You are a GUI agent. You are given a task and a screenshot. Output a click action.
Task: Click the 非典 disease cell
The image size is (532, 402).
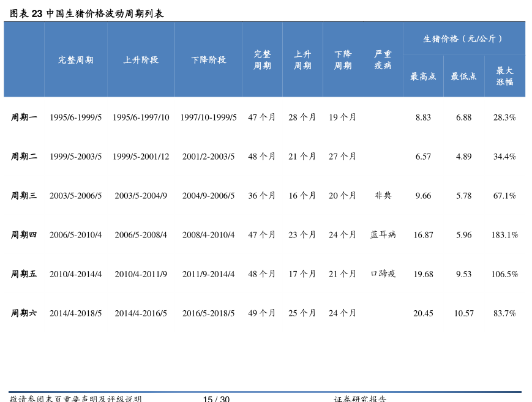point(383,196)
